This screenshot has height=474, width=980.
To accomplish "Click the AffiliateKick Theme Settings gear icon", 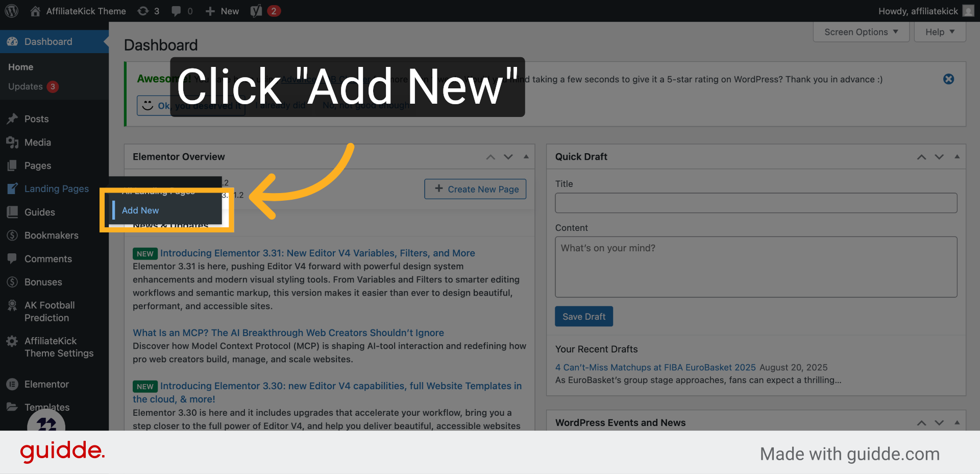I will (x=12, y=341).
